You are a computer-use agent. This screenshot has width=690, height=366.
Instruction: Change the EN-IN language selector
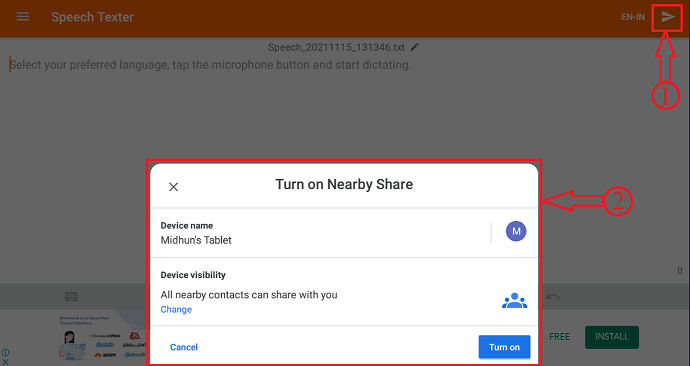tap(633, 17)
